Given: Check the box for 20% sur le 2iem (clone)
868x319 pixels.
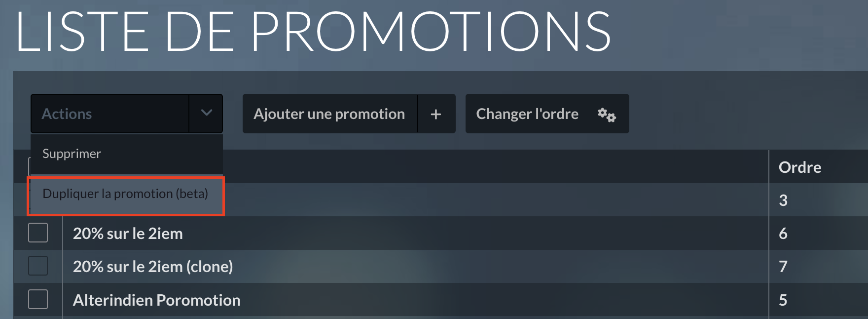Looking at the screenshot, I should 38,266.
